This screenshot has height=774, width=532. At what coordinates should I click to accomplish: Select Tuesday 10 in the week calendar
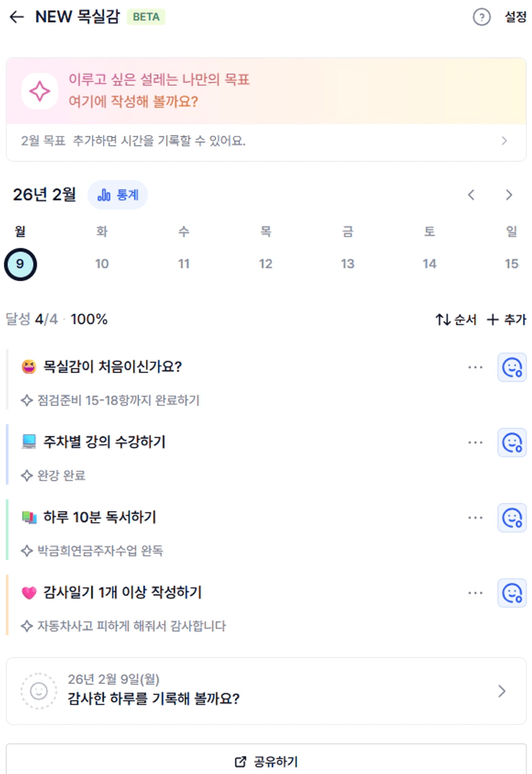click(x=102, y=264)
